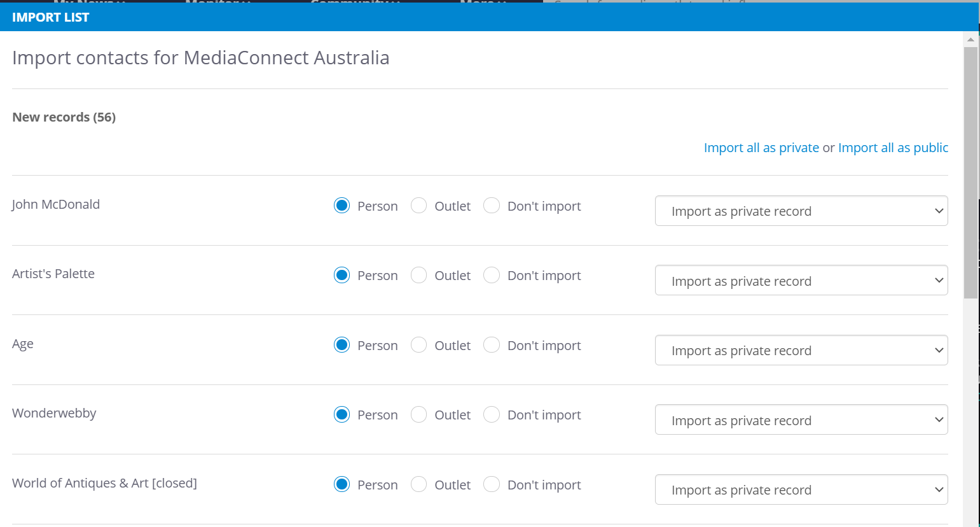
Task: Set Artist's Palette as Outlet
Action: click(x=418, y=275)
